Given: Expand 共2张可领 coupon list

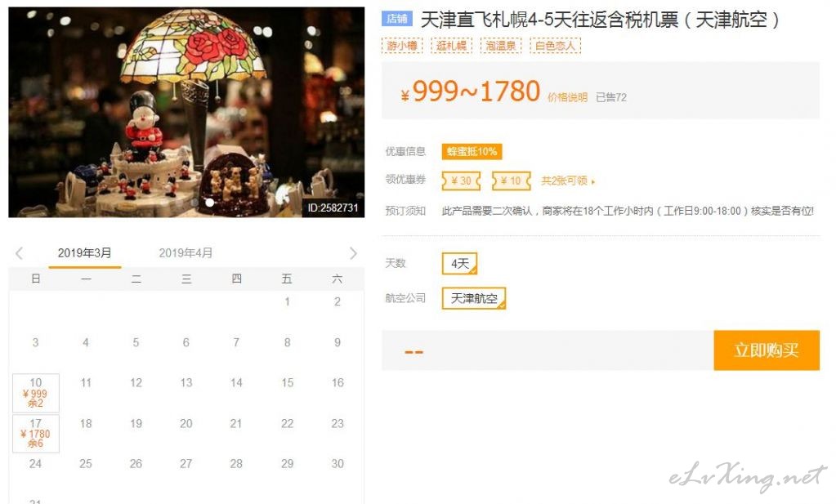Looking at the screenshot, I should [568, 181].
